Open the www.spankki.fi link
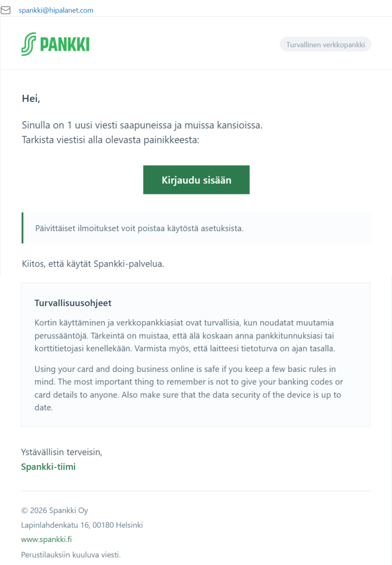This screenshot has width=392, height=565. point(46,539)
